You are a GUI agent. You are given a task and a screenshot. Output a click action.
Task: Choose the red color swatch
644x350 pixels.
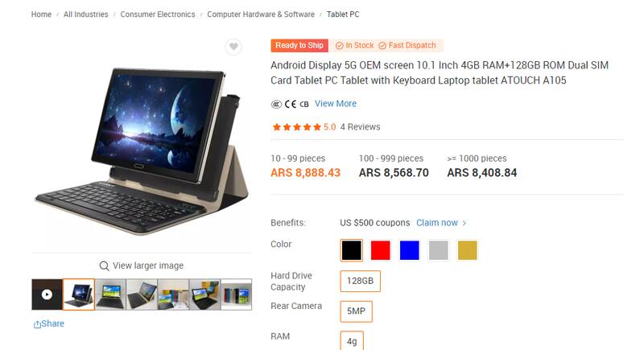click(380, 250)
